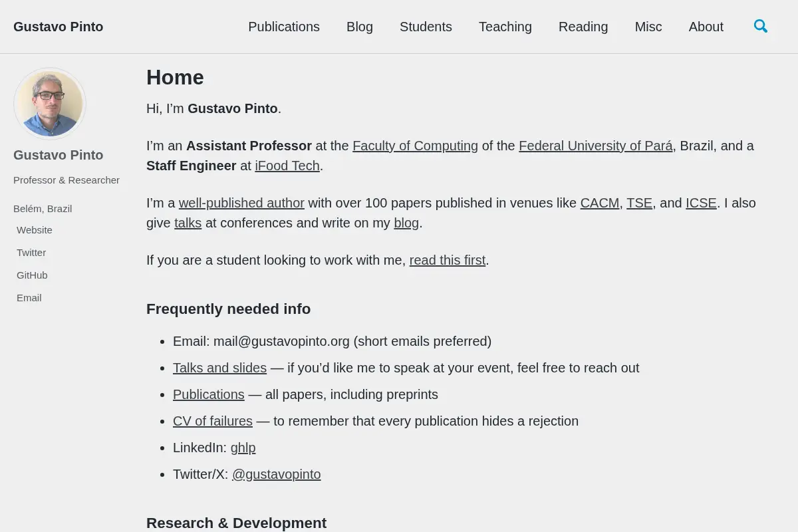This screenshot has width=798, height=532.
Task: Go to the About page
Action: pyautogui.click(x=706, y=27)
